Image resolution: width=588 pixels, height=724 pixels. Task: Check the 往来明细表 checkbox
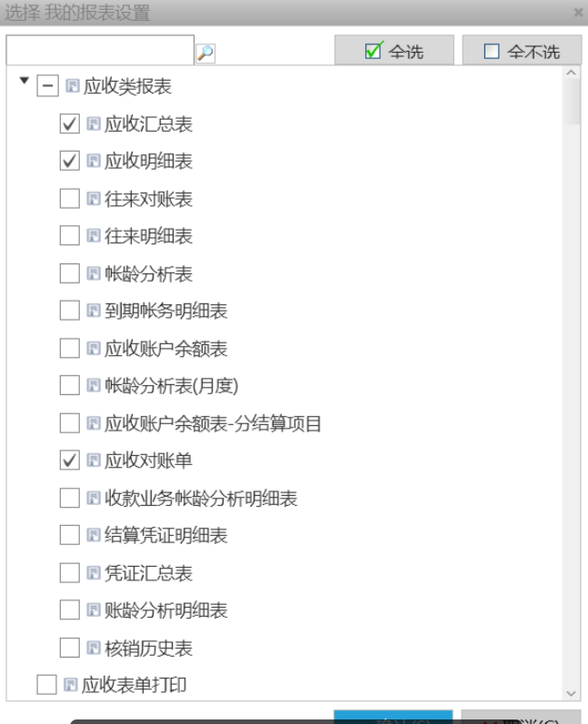[69, 236]
